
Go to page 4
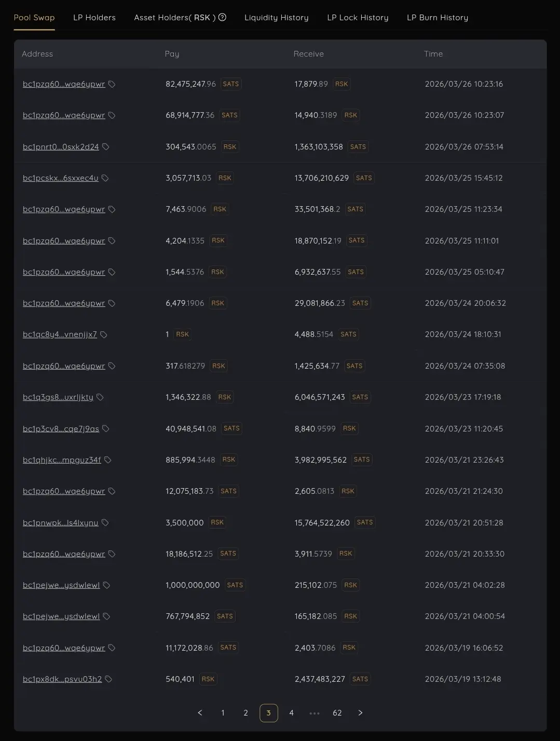(291, 713)
